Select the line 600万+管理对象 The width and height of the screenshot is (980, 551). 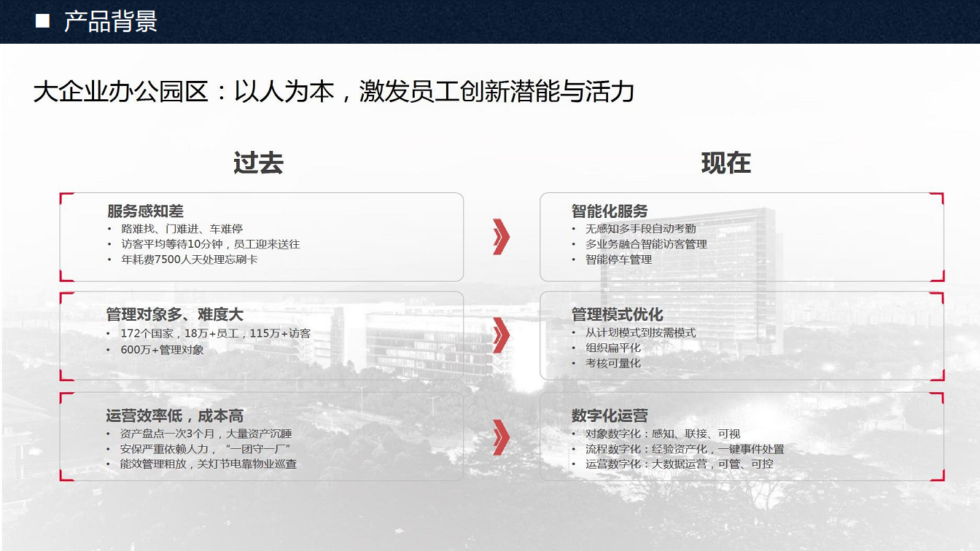pos(163,350)
